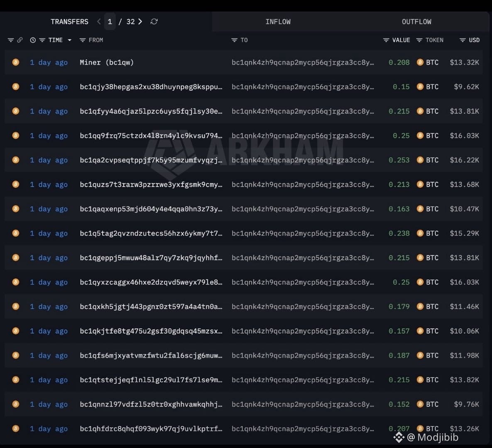
Task: Open sender address bc1qxkh5jgtj443pgnr0zt597a4a4tn0a
Action: click(151, 307)
